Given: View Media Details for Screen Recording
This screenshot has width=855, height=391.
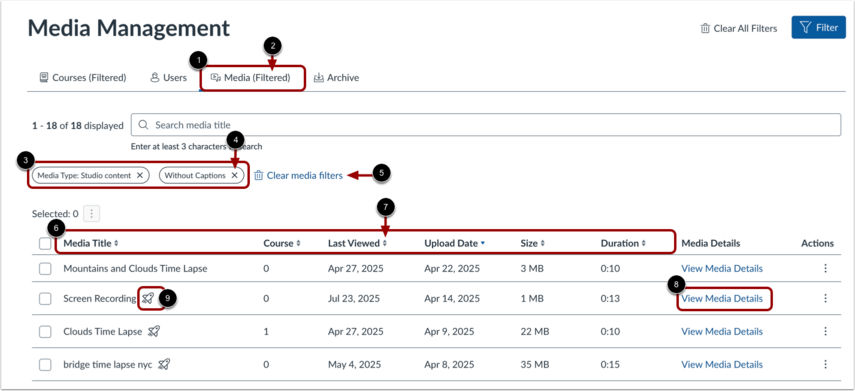Looking at the screenshot, I should pos(722,298).
